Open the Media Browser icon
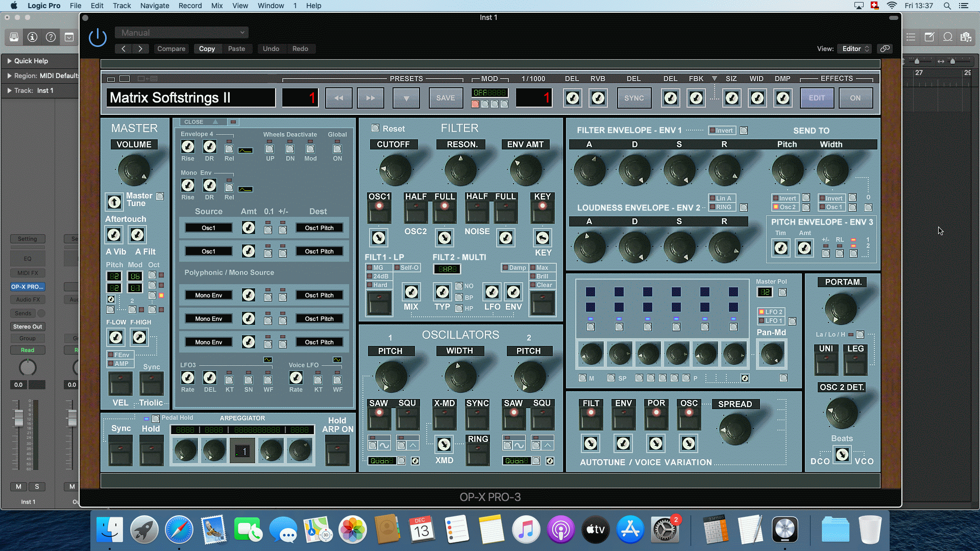 (966, 37)
